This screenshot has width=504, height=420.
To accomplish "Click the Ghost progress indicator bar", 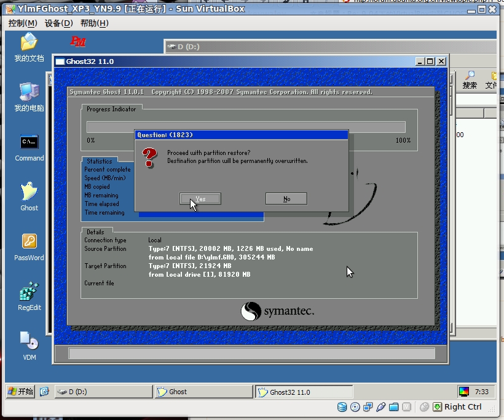I will [x=246, y=127].
